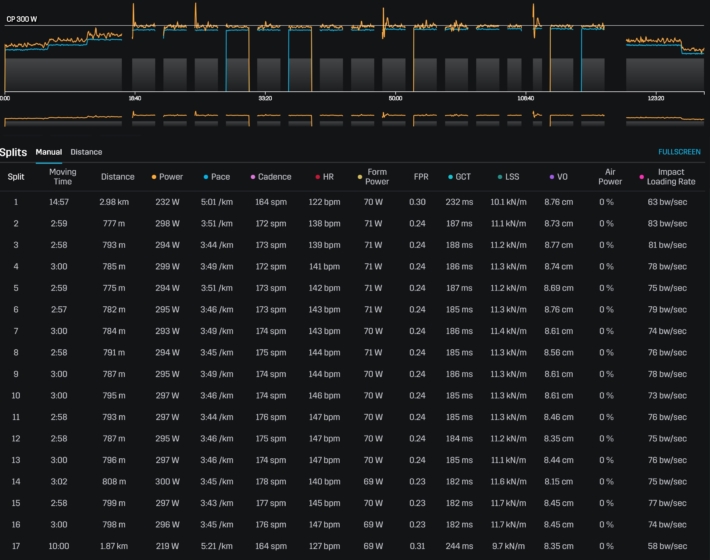Click the blue dot beside Pace
This screenshot has width=710, height=560.
coord(205,177)
